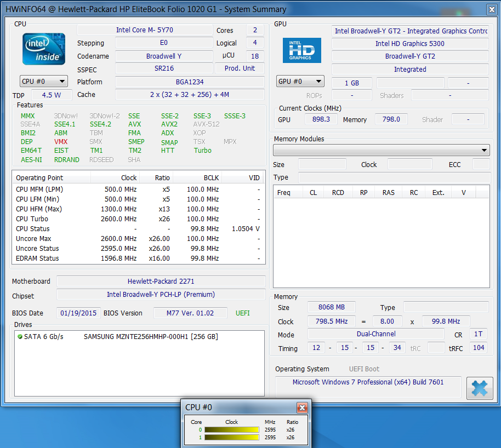Click the M77 Ver. 01.02 BIOS version field
The height and width of the screenshot is (448, 501).
(x=190, y=313)
